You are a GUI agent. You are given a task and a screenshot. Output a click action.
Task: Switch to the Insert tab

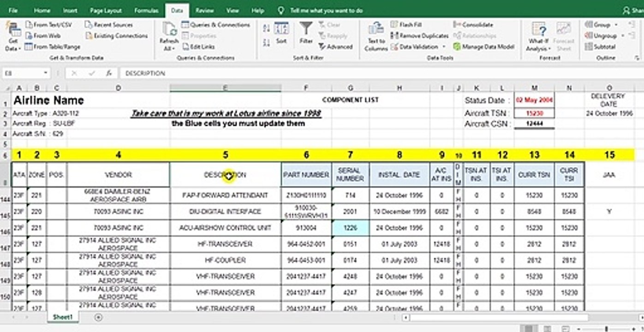70,10
